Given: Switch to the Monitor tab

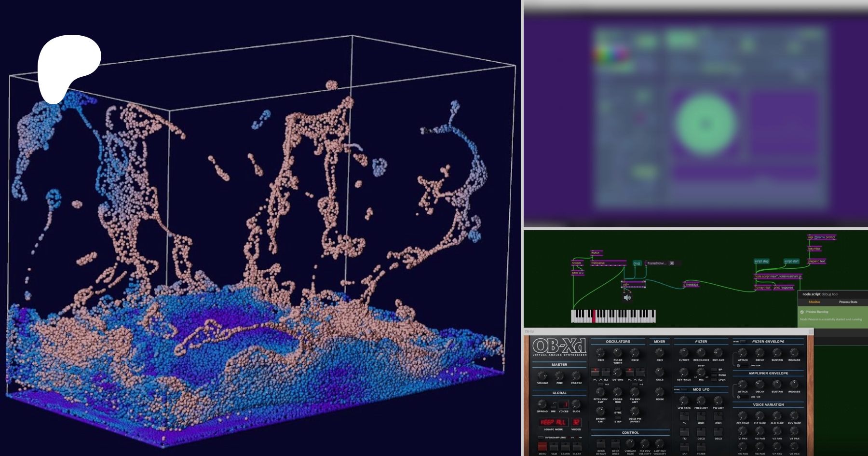Looking at the screenshot, I should [814, 302].
